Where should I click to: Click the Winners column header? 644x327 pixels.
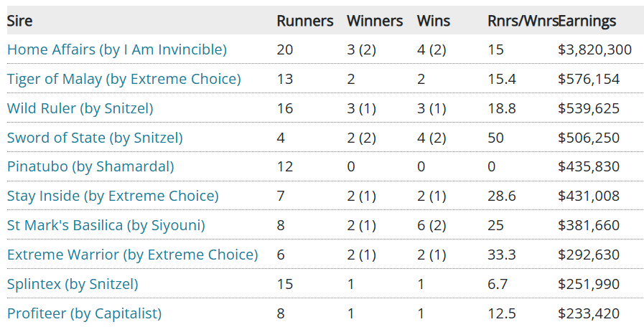[374, 21]
